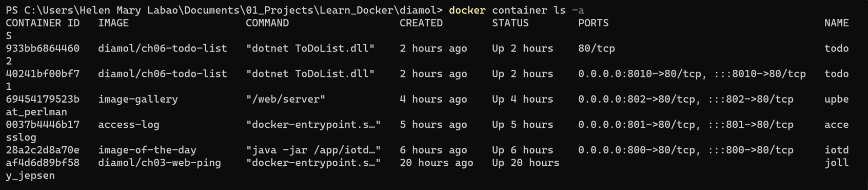The height and width of the screenshot is (190, 868).
Task: Click the image-gallery image name
Action: [x=138, y=99]
